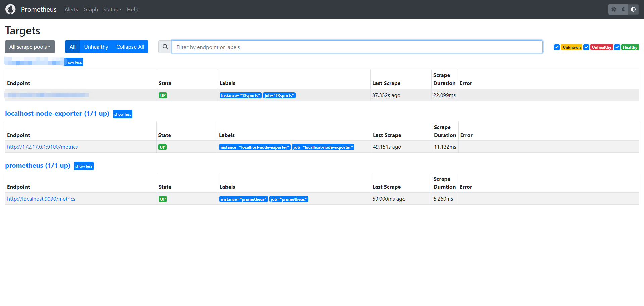Expand the Status menu in navbar
644x306 pixels.
click(112, 10)
